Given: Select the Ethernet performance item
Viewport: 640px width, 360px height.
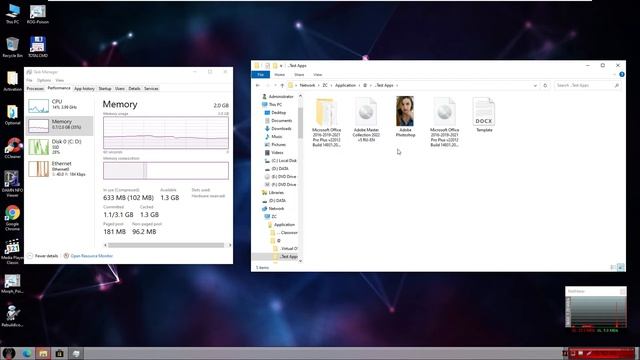Looking at the screenshot, I should (x=60, y=169).
